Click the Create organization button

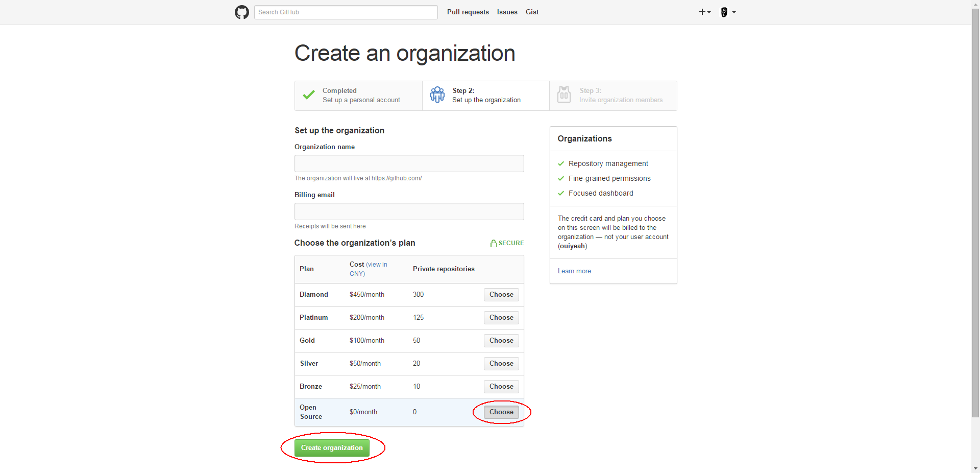coord(332,448)
